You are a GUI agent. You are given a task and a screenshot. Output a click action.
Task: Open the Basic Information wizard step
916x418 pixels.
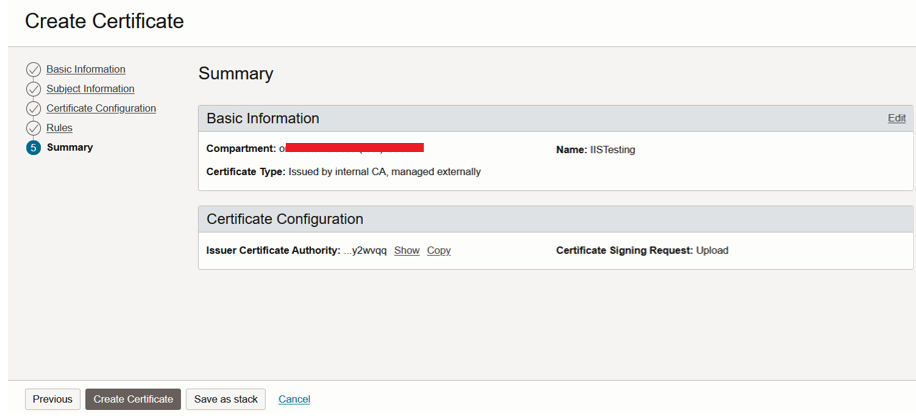86,70
